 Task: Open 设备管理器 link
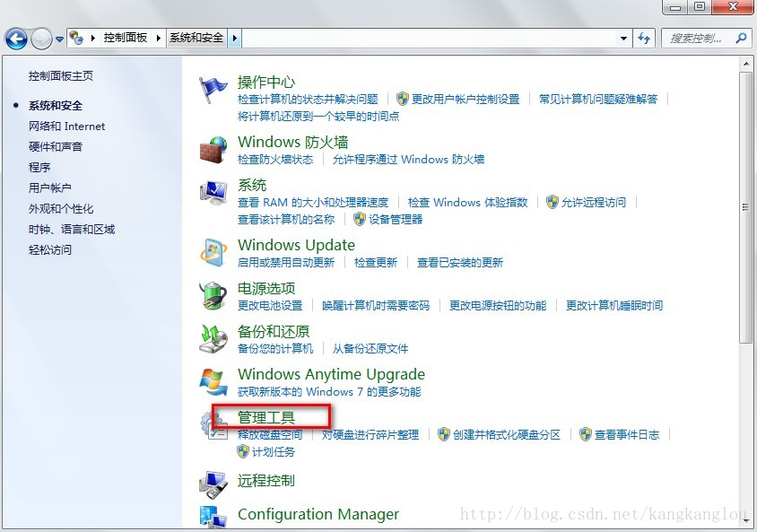pyautogui.click(x=396, y=220)
